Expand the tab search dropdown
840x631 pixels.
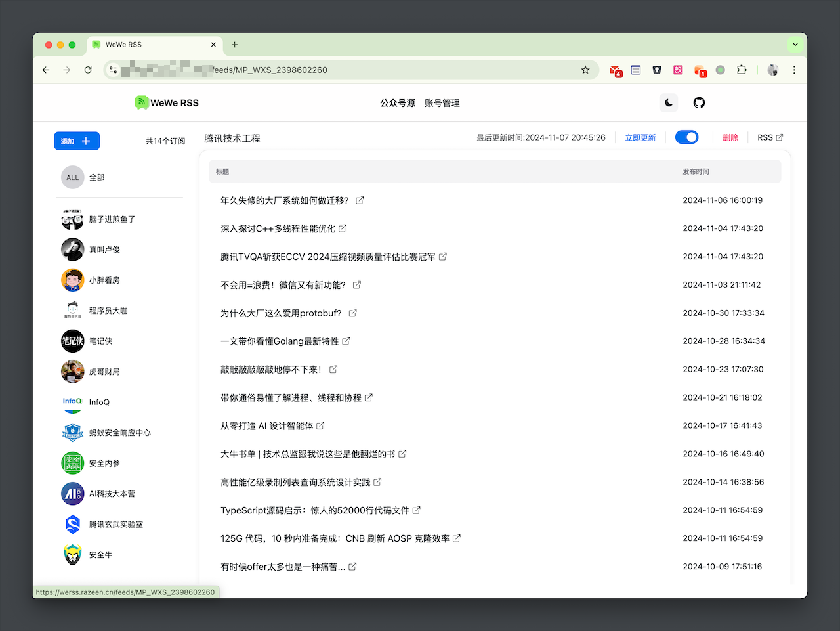[795, 45]
